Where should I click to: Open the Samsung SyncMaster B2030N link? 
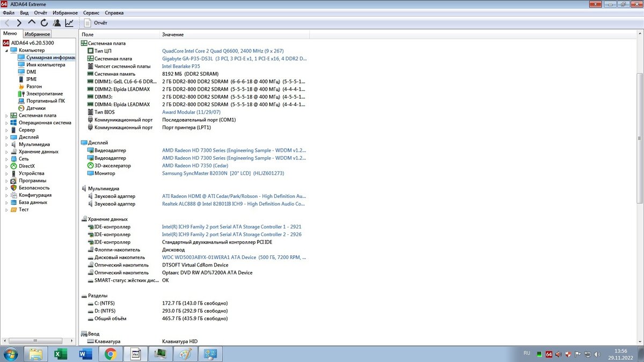223,173
